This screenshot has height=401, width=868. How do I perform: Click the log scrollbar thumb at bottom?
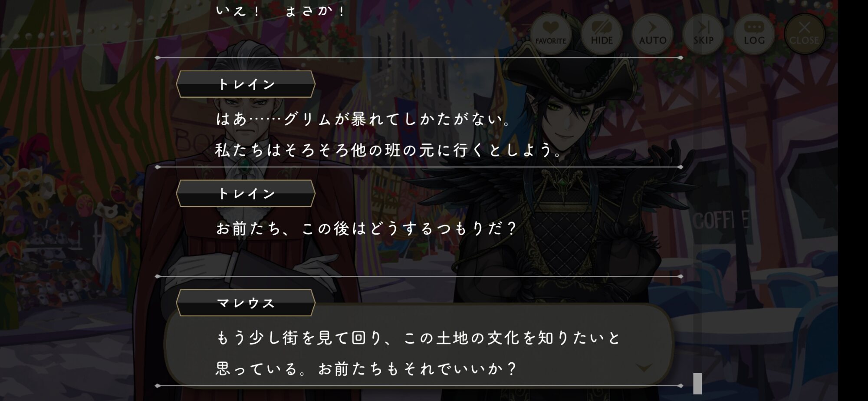pos(697,383)
